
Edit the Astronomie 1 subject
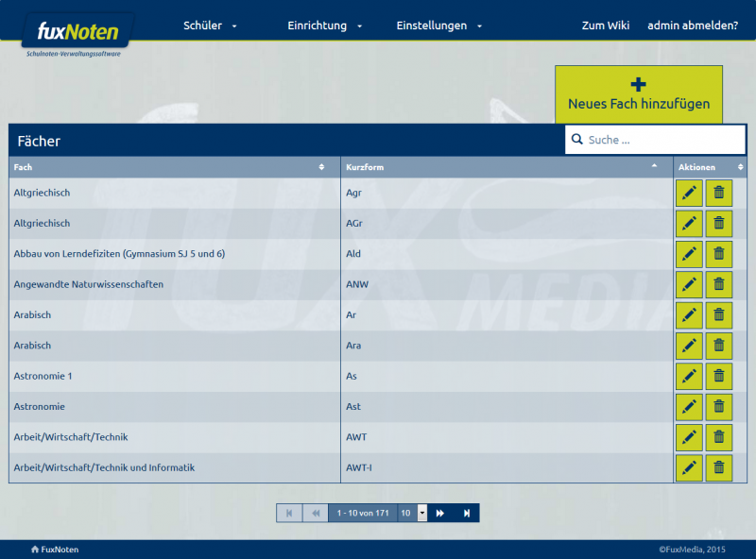689,377
